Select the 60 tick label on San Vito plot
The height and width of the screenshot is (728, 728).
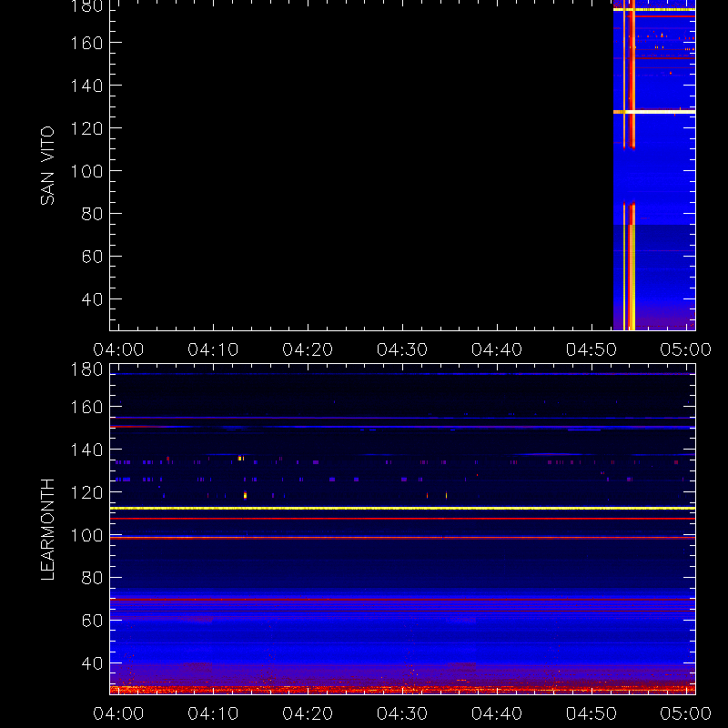pyautogui.click(x=92, y=257)
